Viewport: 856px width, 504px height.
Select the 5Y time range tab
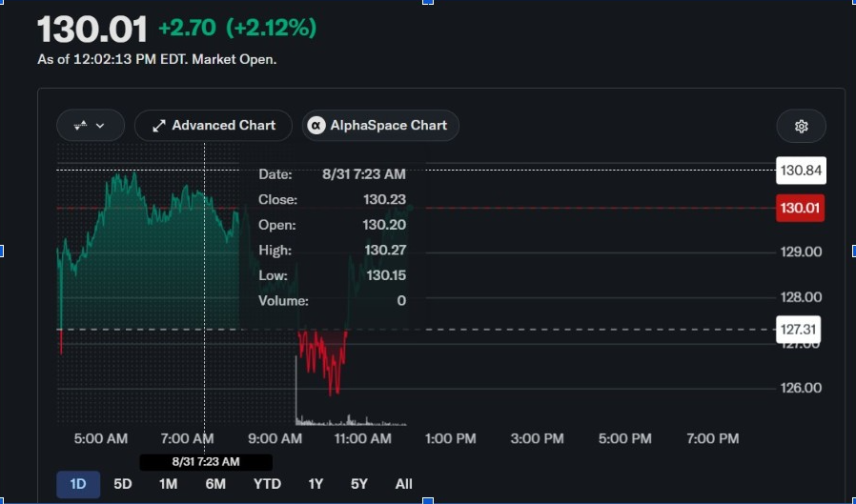359,484
